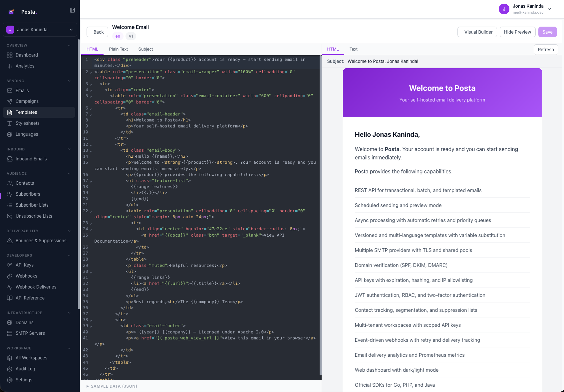The image size is (564, 392).
Task: Click the Inbound Emails inbox icon
Action: coord(10,159)
